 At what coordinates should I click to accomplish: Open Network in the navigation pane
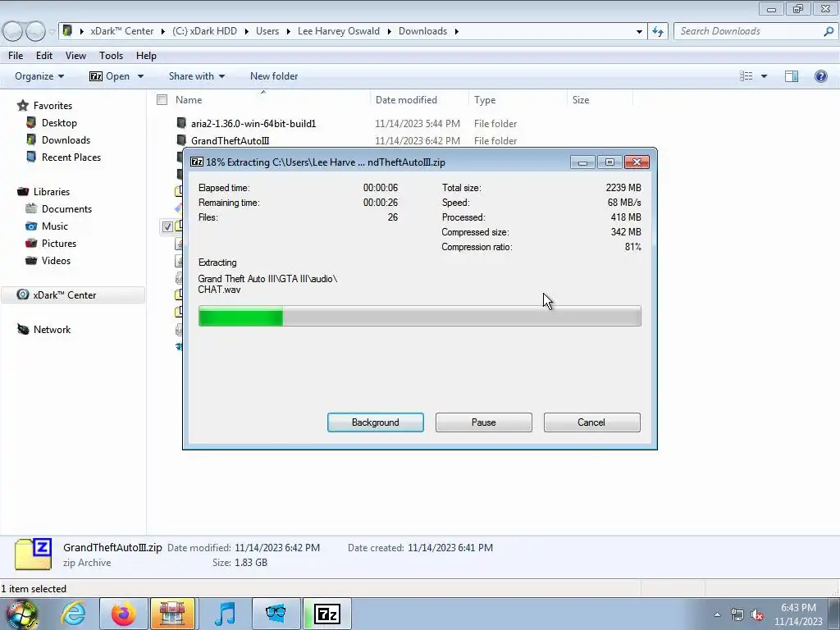52,330
